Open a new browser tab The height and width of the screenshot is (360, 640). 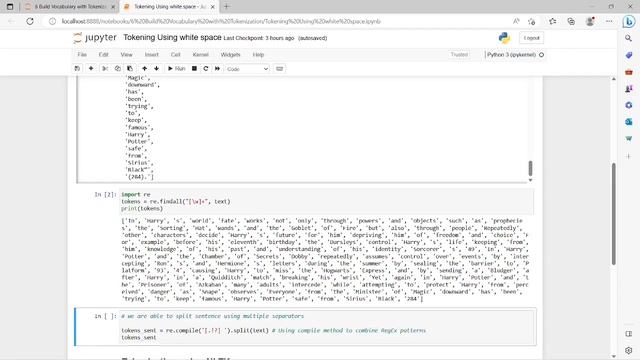point(227,7)
